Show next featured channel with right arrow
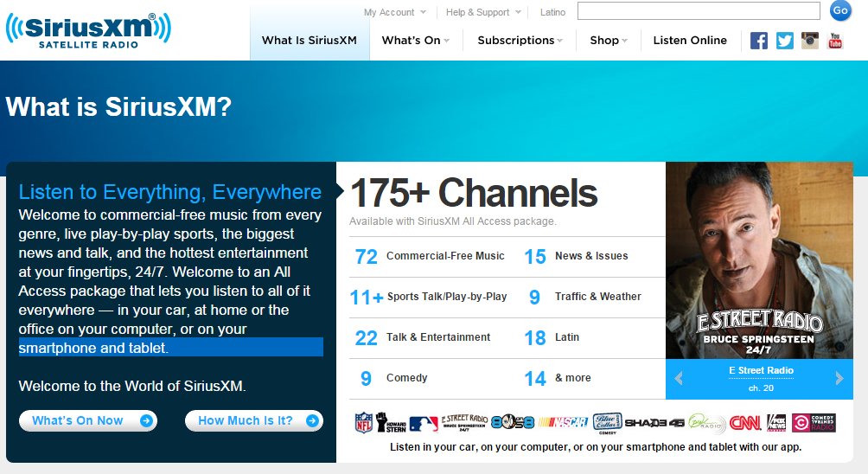 [x=839, y=378]
